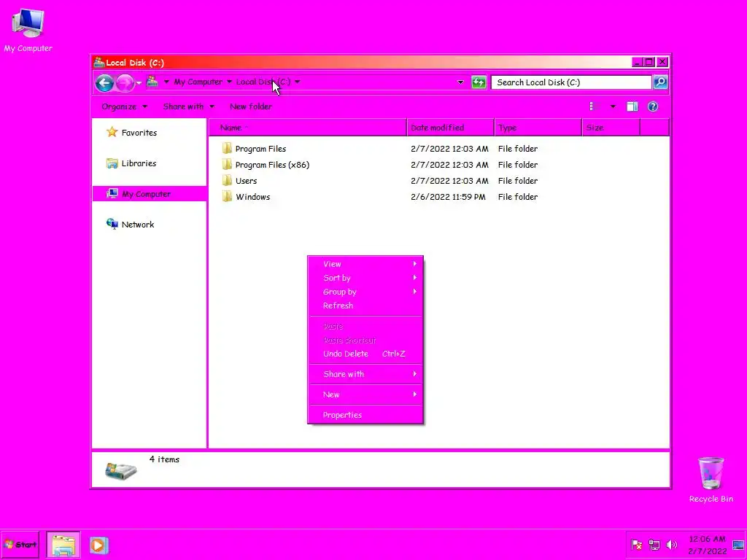Click the Program Files (x86) folder icon
Viewport: 747px width, 560px height.
tap(228, 164)
